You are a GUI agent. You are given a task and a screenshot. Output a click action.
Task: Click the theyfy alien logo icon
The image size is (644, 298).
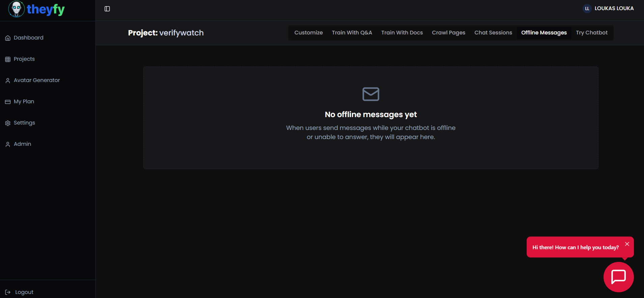(x=16, y=9)
